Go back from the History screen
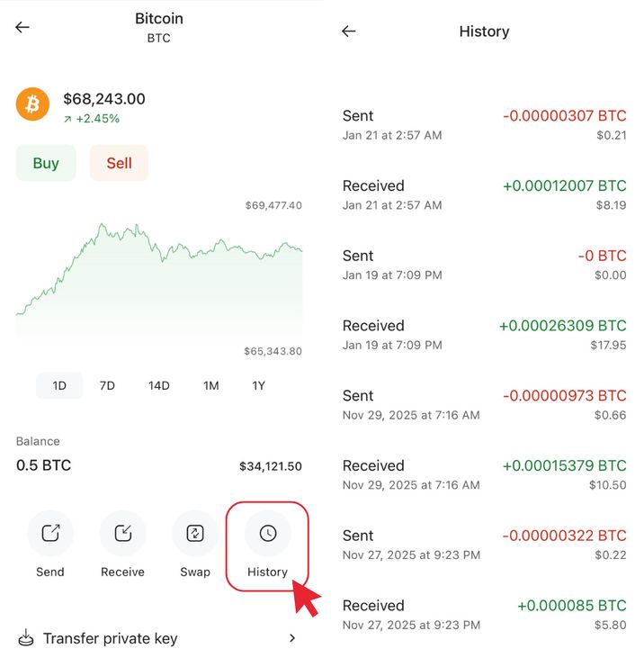The image size is (644, 667). point(349,32)
